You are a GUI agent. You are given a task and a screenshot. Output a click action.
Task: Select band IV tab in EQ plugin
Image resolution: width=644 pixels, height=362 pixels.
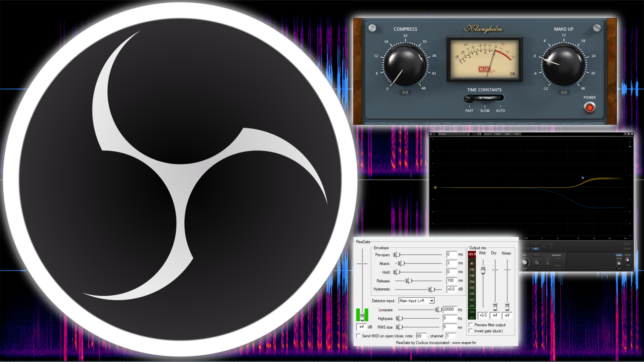(536, 244)
